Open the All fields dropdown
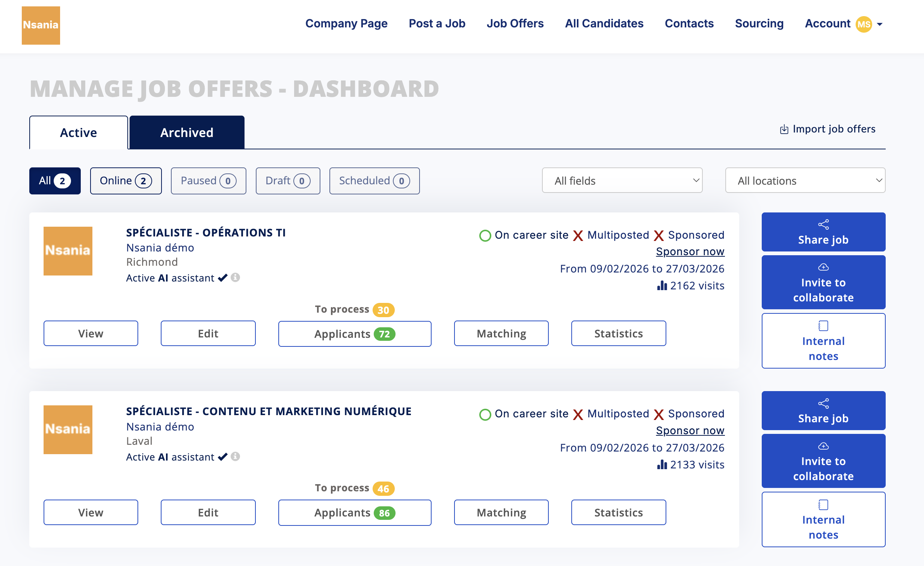The height and width of the screenshot is (566, 924). point(622,181)
